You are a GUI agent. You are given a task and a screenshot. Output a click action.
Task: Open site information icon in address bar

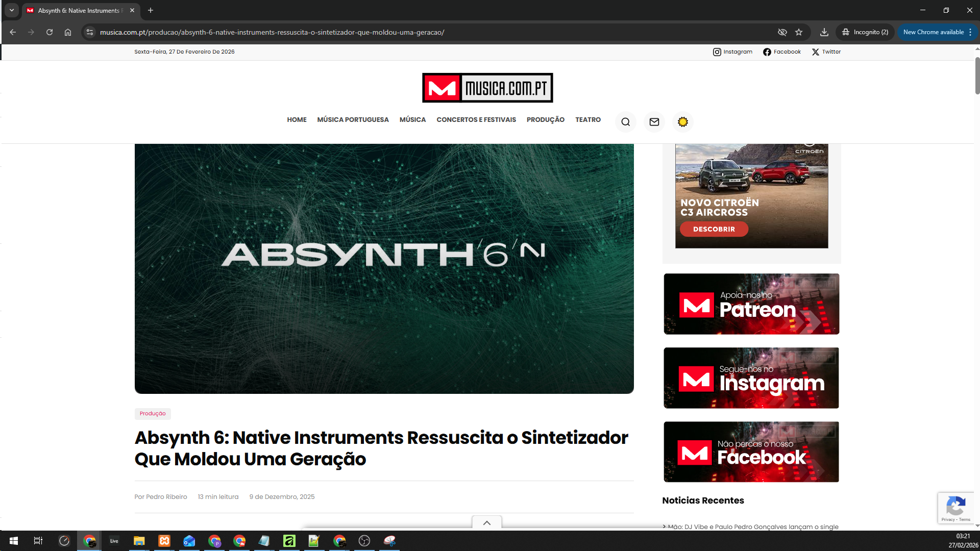click(90, 32)
